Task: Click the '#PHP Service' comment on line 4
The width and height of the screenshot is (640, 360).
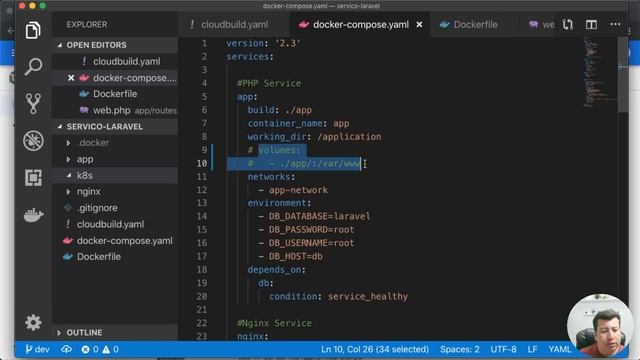Action: (x=269, y=83)
